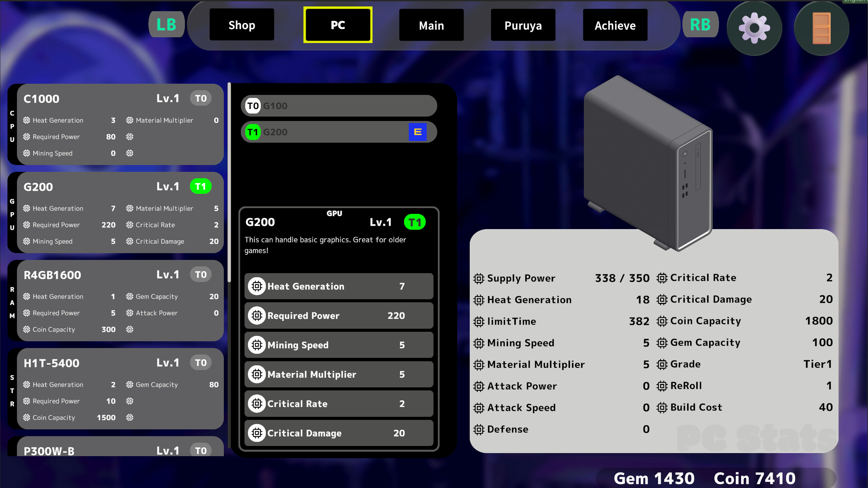
Task: Click the Critical Rate chip icon in GPU details
Action: click(x=257, y=404)
